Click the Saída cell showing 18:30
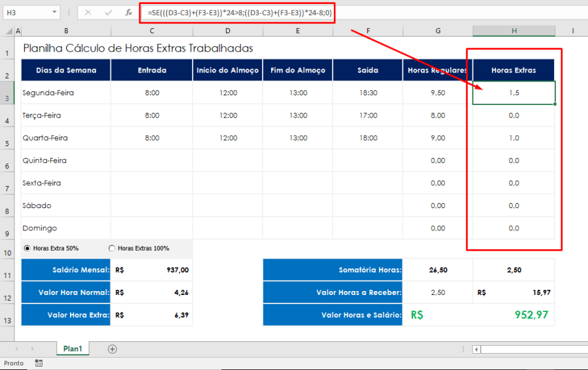 (x=368, y=93)
